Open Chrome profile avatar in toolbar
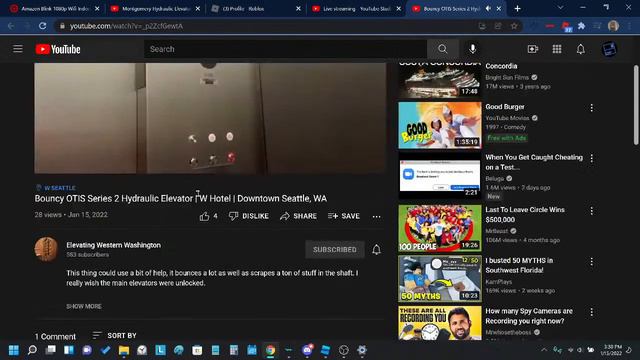The width and height of the screenshot is (640, 360). [x=613, y=26]
